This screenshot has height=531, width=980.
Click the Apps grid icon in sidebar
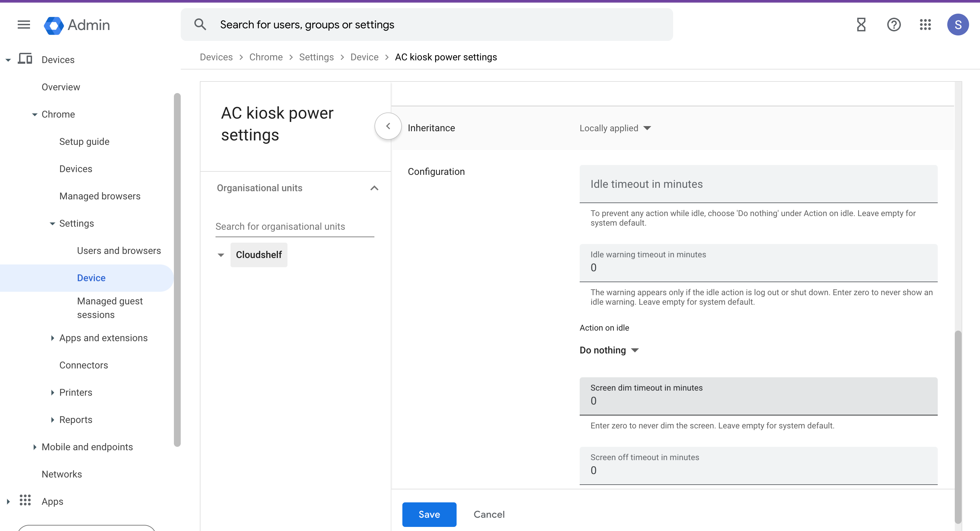pyautogui.click(x=25, y=500)
